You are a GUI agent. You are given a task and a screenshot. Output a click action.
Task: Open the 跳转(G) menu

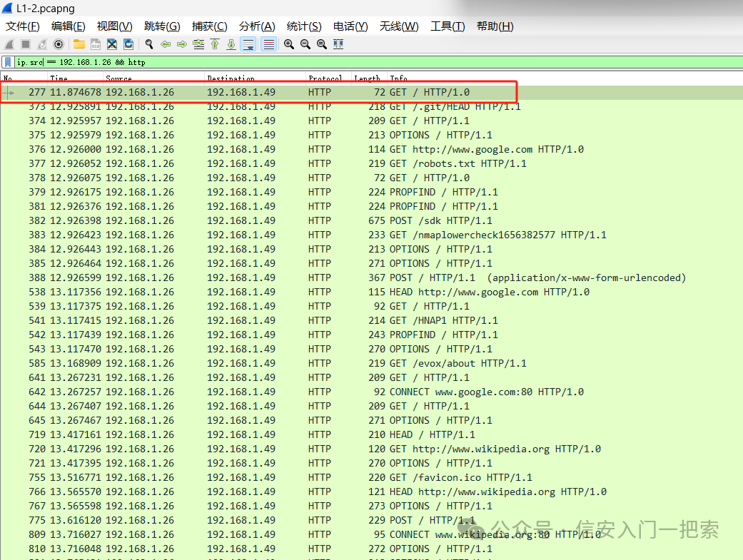162,26
